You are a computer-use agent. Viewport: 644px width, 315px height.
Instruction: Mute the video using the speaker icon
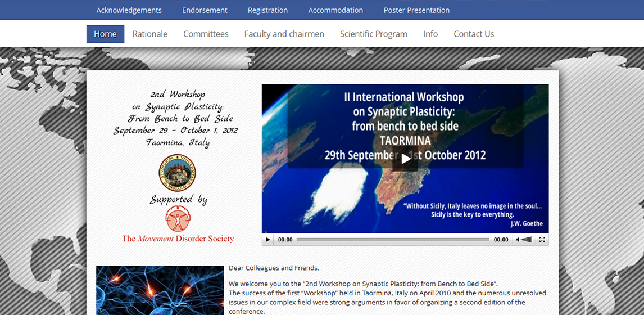(x=518, y=240)
